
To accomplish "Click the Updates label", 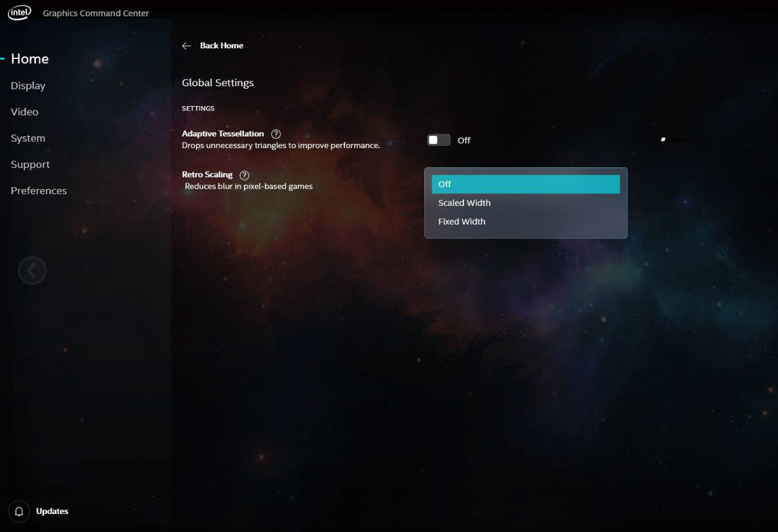I will coord(52,512).
